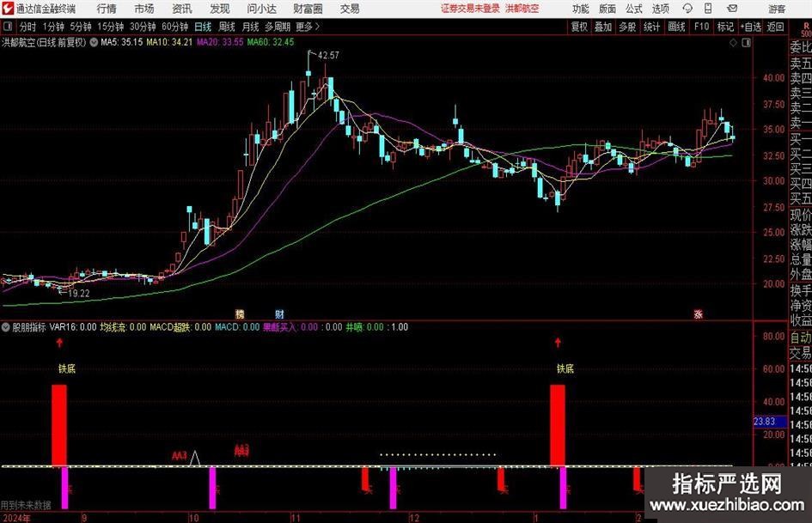Switch to 月线 monthly period
Screen dimensions: 812x523
pos(250,27)
